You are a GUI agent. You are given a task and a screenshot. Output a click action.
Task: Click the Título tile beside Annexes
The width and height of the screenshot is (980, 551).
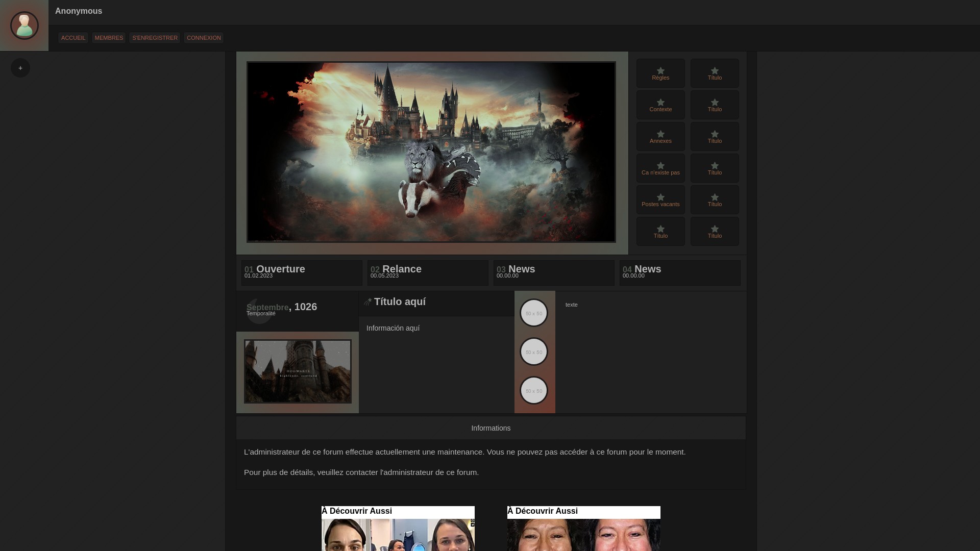pos(715,136)
